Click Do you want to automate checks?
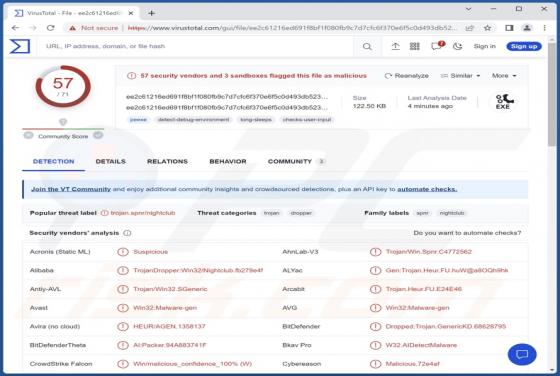The height and width of the screenshot is (376, 560). (467, 233)
